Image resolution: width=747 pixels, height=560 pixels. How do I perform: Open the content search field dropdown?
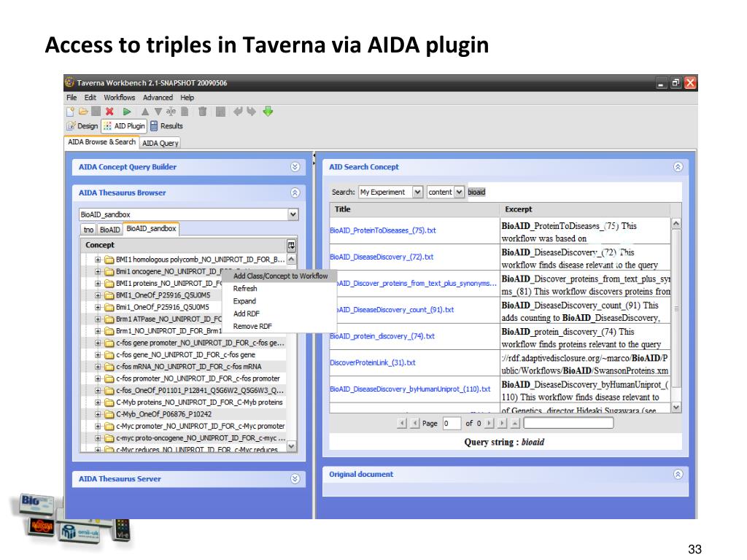(x=459, y=192)
